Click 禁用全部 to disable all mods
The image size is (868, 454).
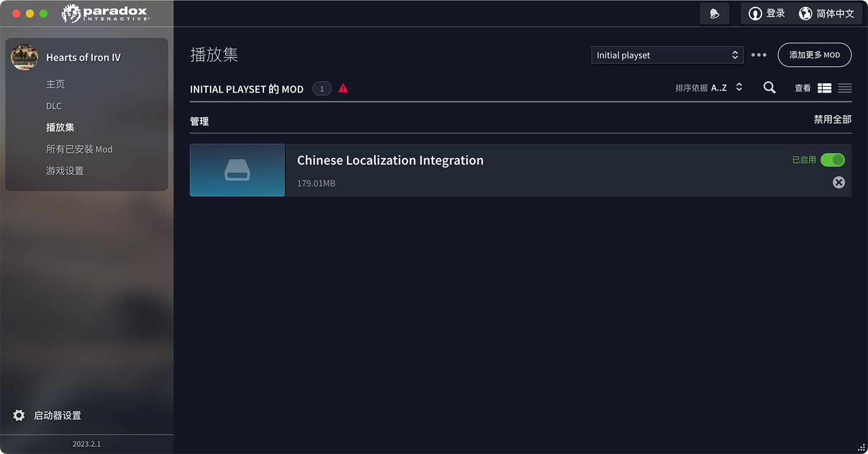click(x=833, y=119)
